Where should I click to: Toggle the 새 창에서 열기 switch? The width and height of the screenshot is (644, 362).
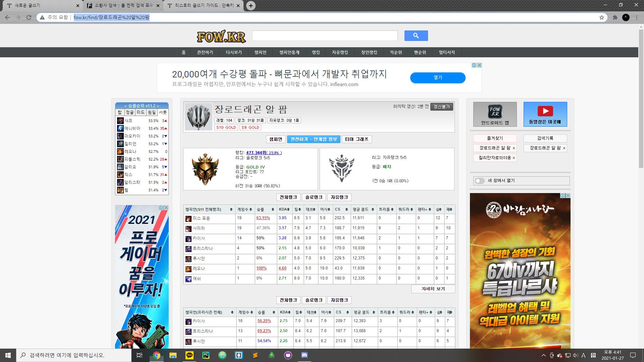coord(480,181)
